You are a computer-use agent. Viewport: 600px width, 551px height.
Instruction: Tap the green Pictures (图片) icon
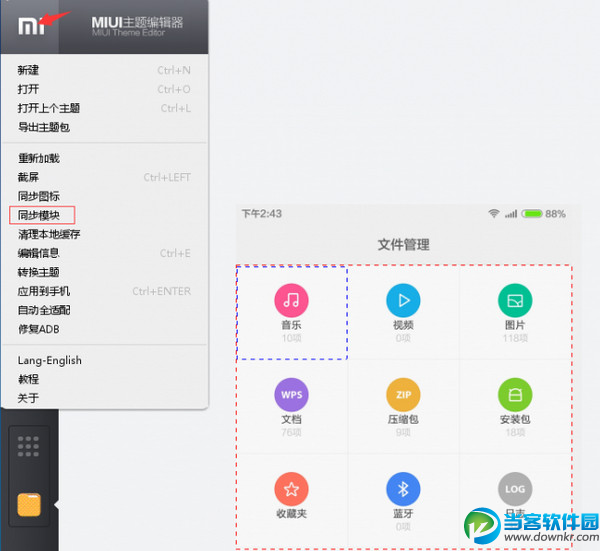point(515,301)
